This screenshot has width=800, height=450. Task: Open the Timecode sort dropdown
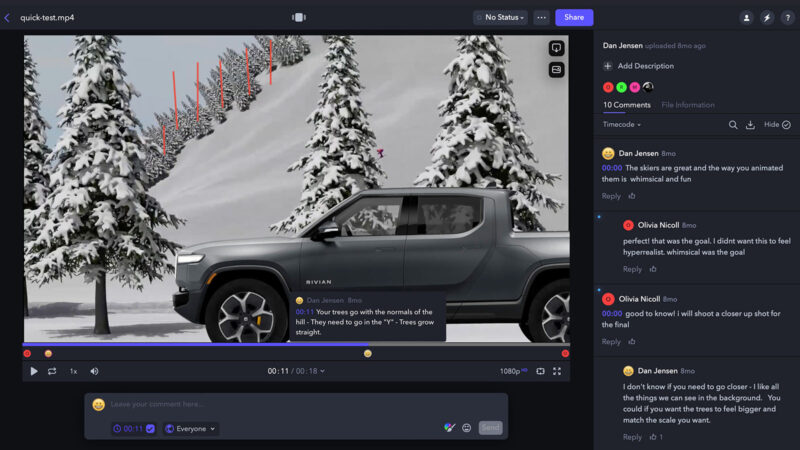click(x=621, y=124)
